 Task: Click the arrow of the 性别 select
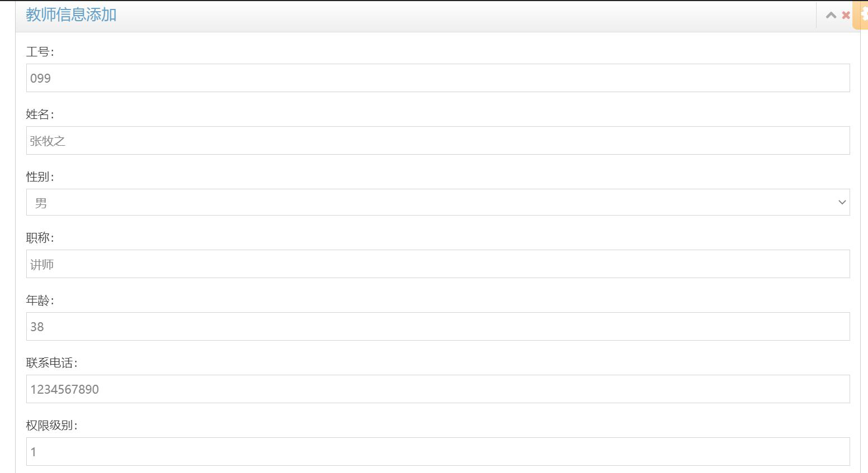click(x=842, y=202)
